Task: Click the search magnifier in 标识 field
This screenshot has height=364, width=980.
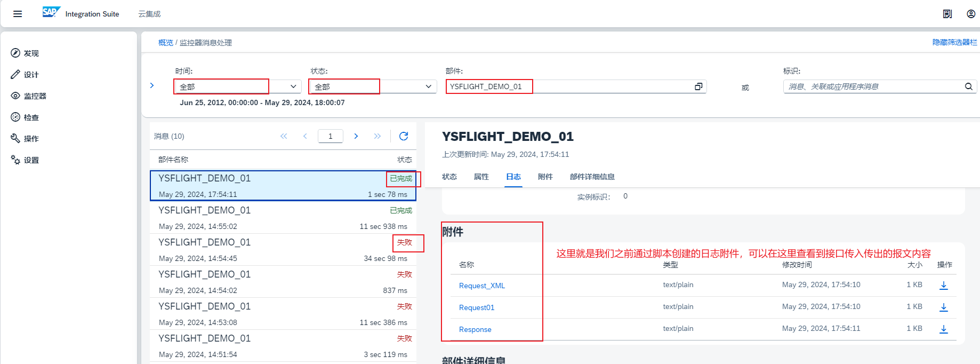Action: pyautogui.click(x=969, y=86)
